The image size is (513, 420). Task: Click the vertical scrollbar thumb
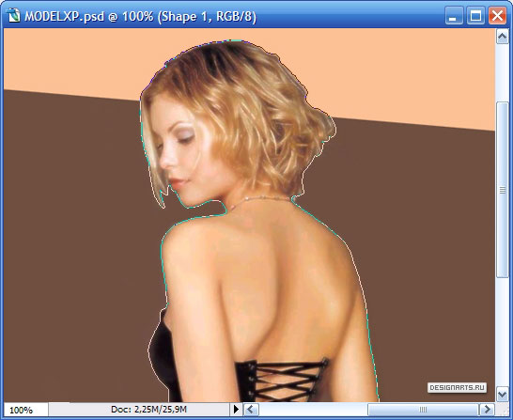click(x=503, y=190)
